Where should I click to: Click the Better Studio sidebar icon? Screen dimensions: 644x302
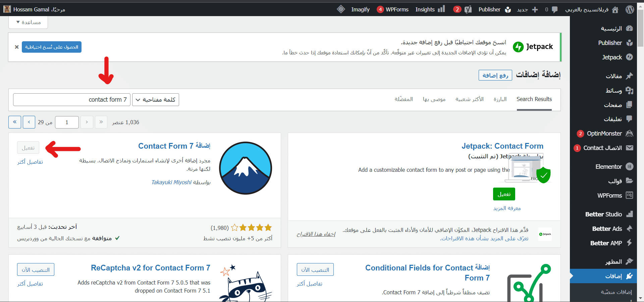click(630, 214)
